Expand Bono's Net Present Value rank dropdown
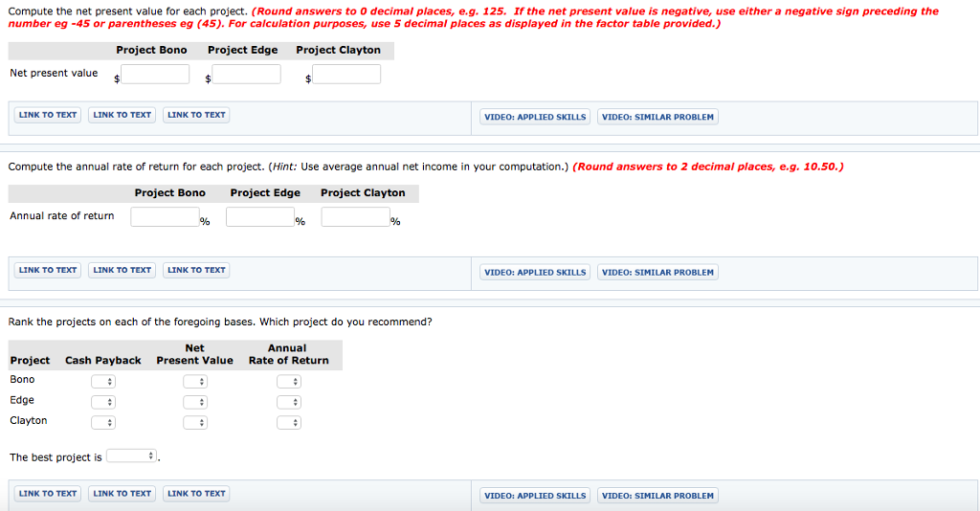The width and height of the screenshot is (980, 511). click(x=195, y=381)
